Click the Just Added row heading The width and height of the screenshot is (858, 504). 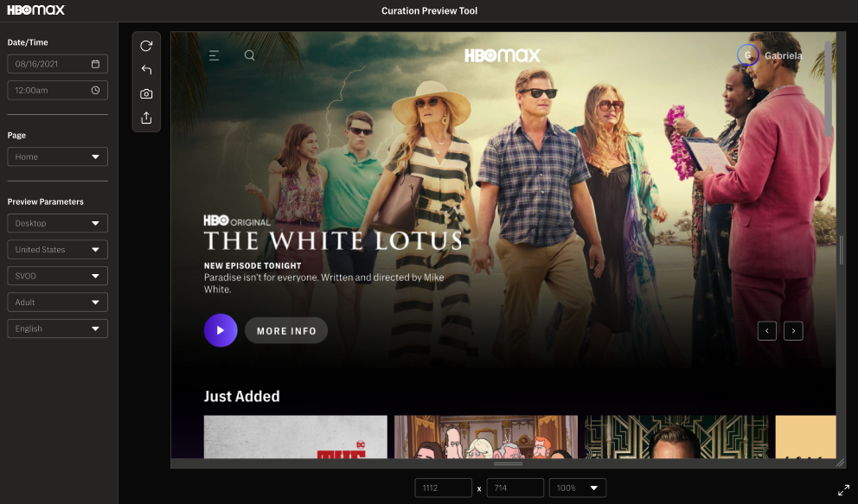pyautogui.click(x=241, y=396)
